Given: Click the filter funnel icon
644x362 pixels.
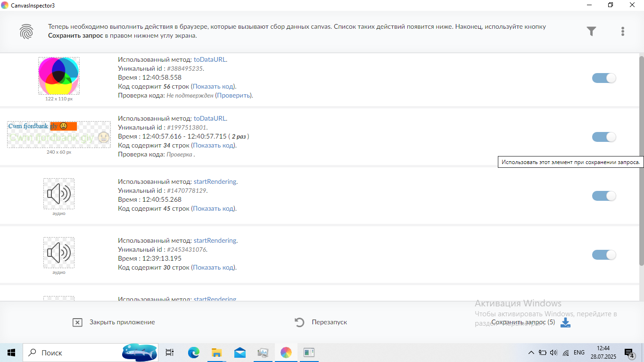Looking at the screenshot, I should (591, 31).
